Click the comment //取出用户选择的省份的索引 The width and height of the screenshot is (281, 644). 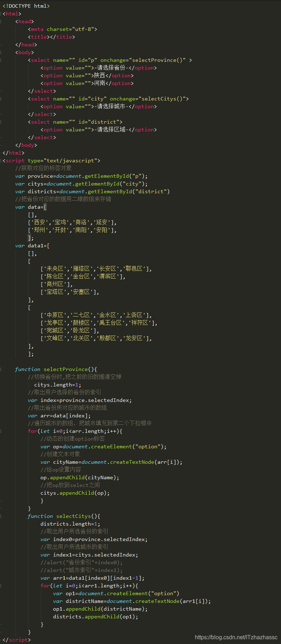64,392
